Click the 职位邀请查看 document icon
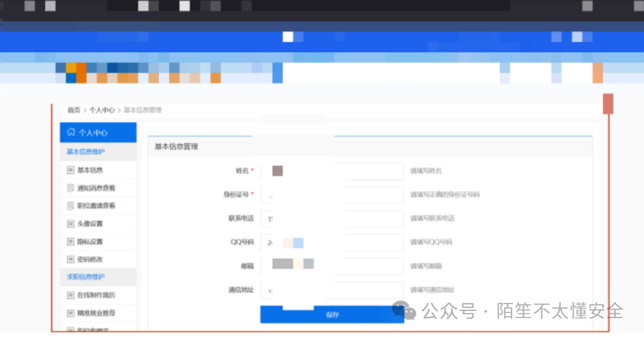The width and height of the screenshot is (644, 337). 71,206
